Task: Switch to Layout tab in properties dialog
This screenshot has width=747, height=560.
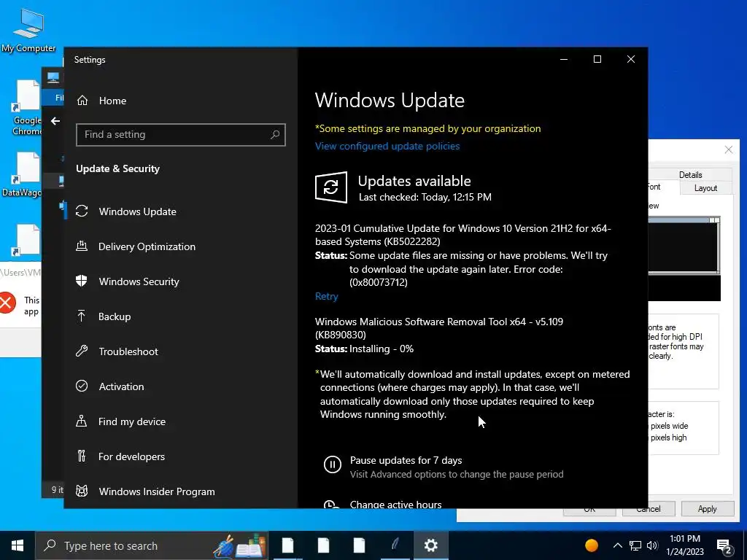Action: tap(705, 188)
